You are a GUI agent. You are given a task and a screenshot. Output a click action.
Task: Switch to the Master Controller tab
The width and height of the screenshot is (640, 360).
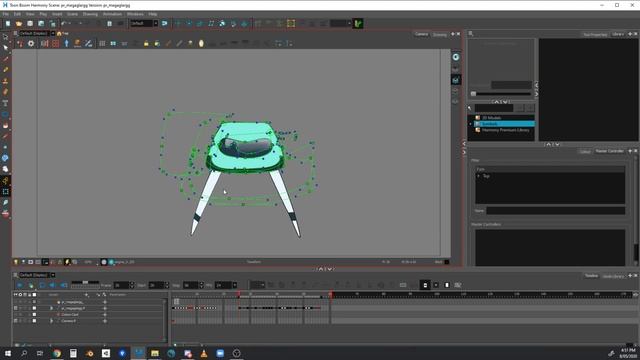609,151
